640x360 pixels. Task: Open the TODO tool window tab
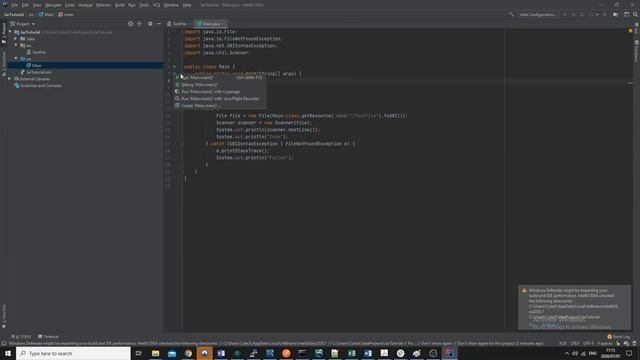pos(21,337)
